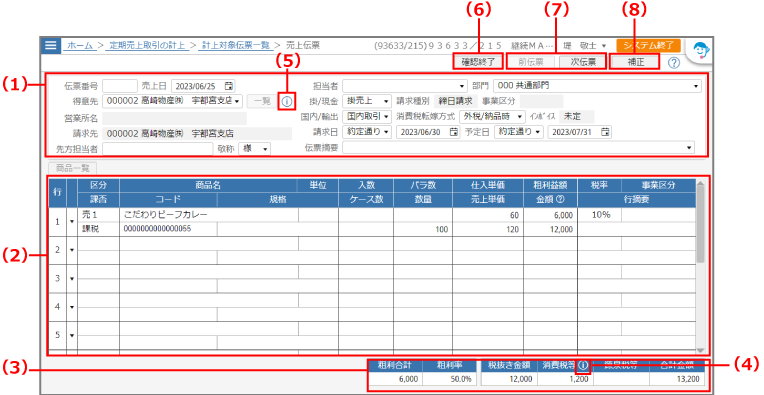Go to 定期売上取引の計上 breadcrumb
Screen dimensions: 764x395
click(x=147, y=45)
